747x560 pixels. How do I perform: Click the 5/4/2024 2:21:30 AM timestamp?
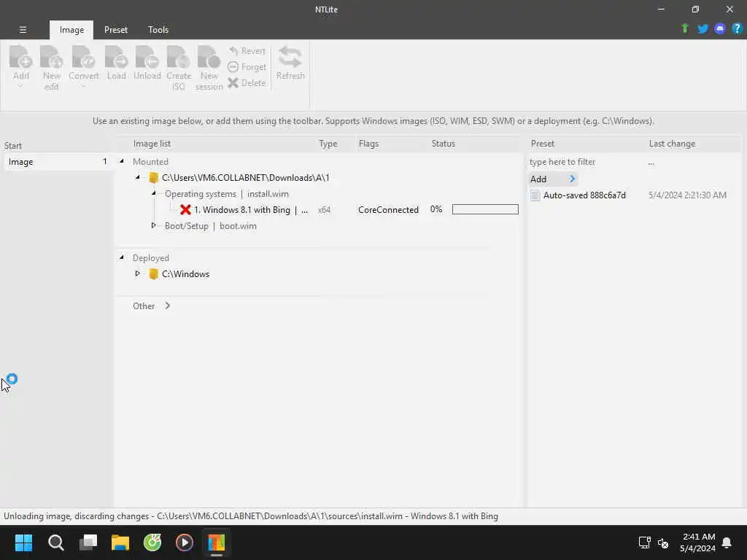pyautogui.click(x=687, y=195)
